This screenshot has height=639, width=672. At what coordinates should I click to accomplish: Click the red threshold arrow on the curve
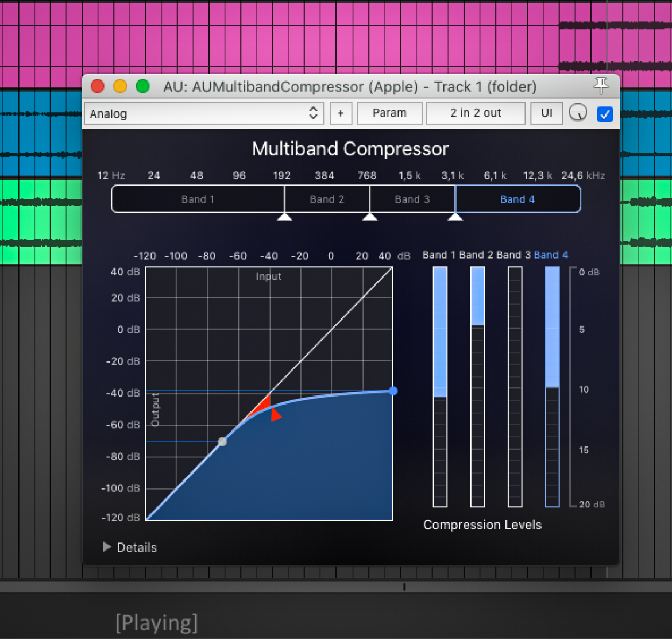(x=276, y=415)
